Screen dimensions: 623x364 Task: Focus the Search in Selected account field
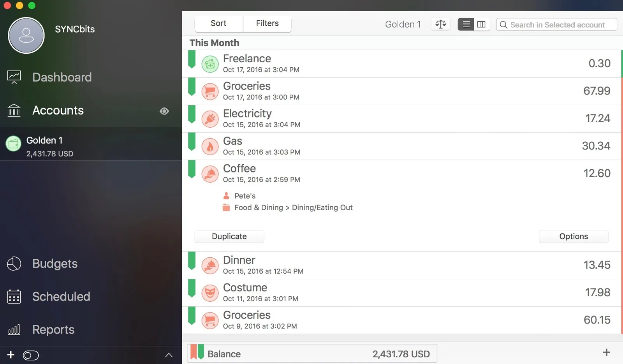click(557, 25)
